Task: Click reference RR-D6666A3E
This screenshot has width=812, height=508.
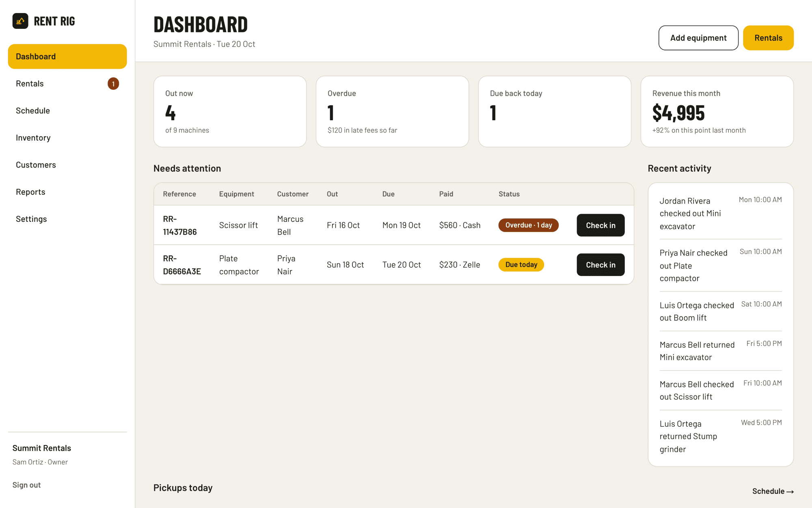Action: (x=182, y=265)
